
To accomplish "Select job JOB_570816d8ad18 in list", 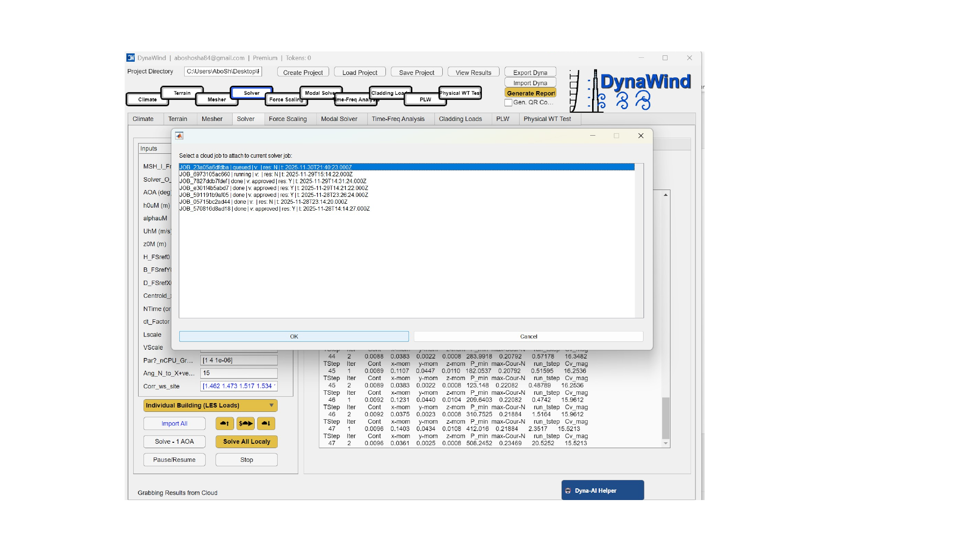I will (x=274, y=209).
